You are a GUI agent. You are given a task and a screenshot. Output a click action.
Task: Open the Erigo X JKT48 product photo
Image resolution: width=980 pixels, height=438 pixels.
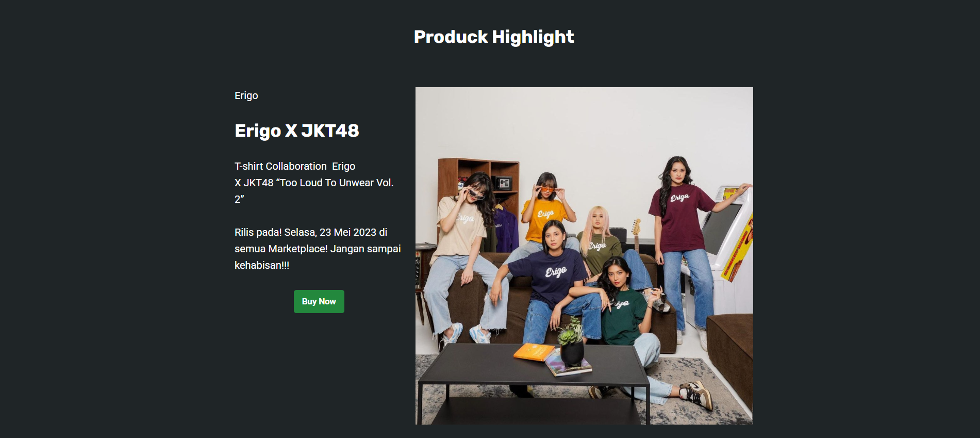pyautogui.click(x=584, y=256)
